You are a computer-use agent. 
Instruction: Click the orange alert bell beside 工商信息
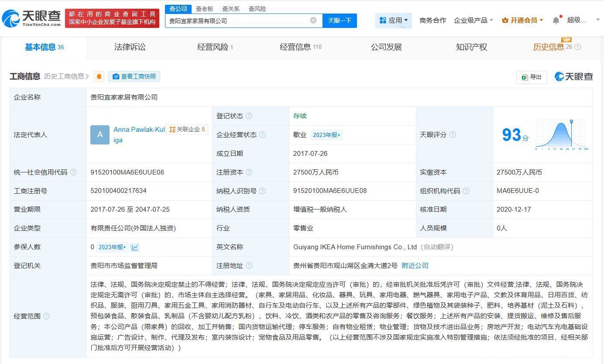[x=100, y=77]
